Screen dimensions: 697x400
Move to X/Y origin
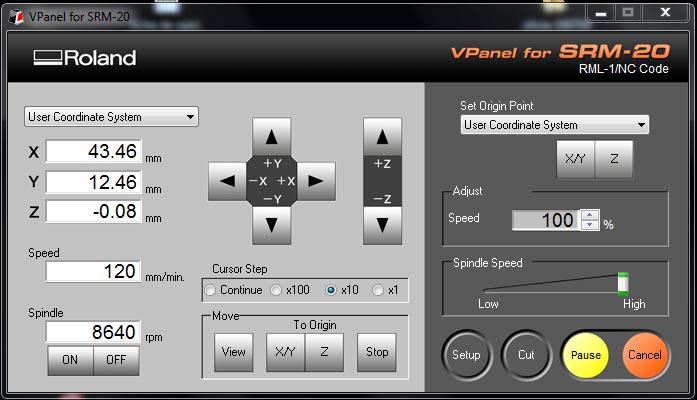tap(285, 352)
